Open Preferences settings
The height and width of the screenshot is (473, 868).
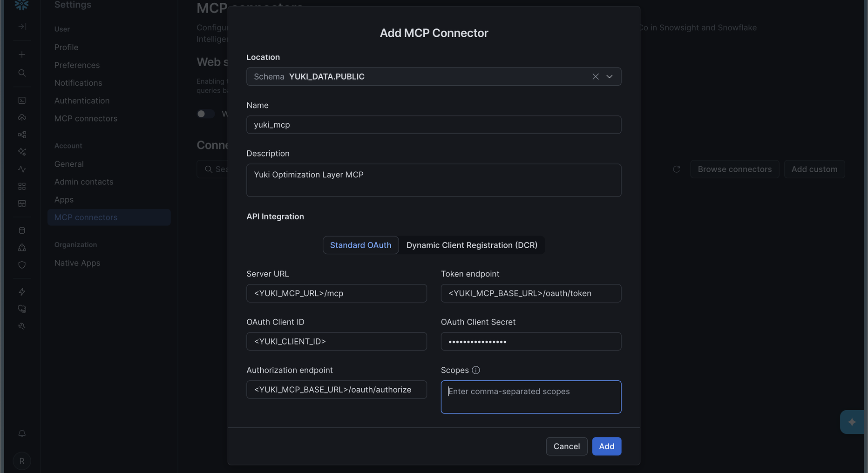point(77,65)
